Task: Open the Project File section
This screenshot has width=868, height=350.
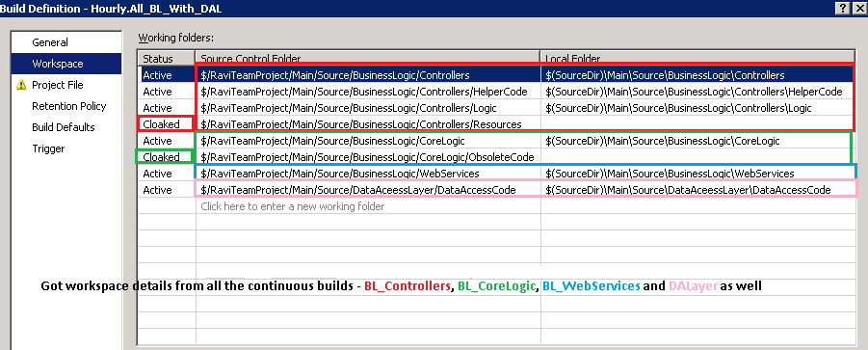Action: [x=58, y=85]
